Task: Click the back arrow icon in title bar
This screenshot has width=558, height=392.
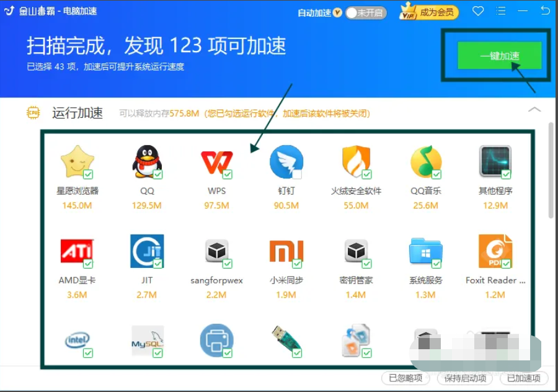Action: (545, 11)
